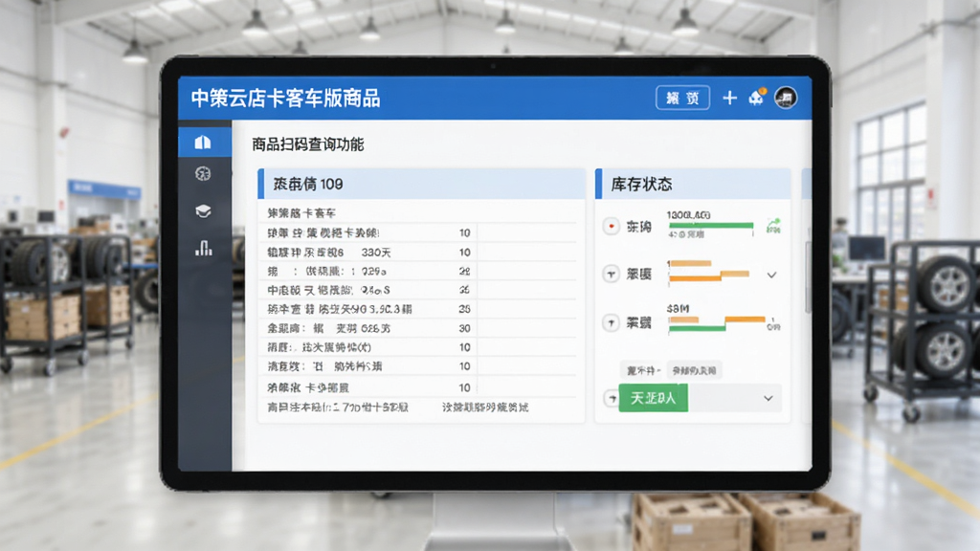Click the heading 商品扫码查询功能
Image resolution: width=980 pixels, height=551 pixels.
tap(307, 145)
